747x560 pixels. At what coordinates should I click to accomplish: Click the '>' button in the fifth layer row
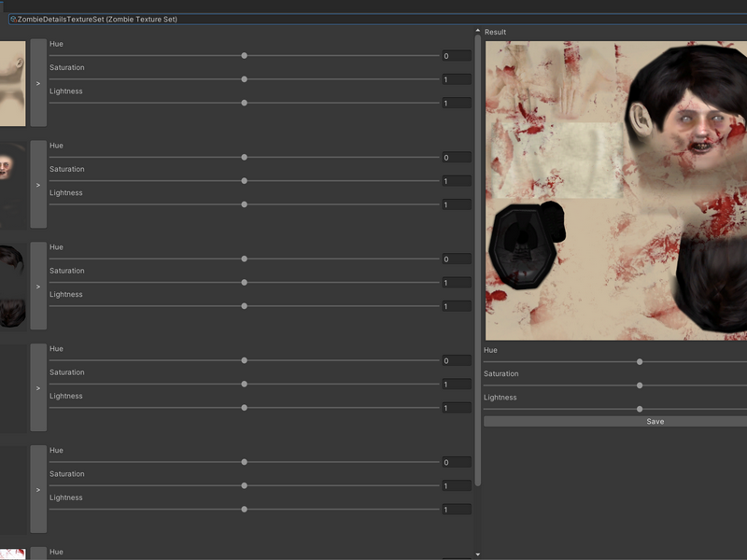point(38,489)
